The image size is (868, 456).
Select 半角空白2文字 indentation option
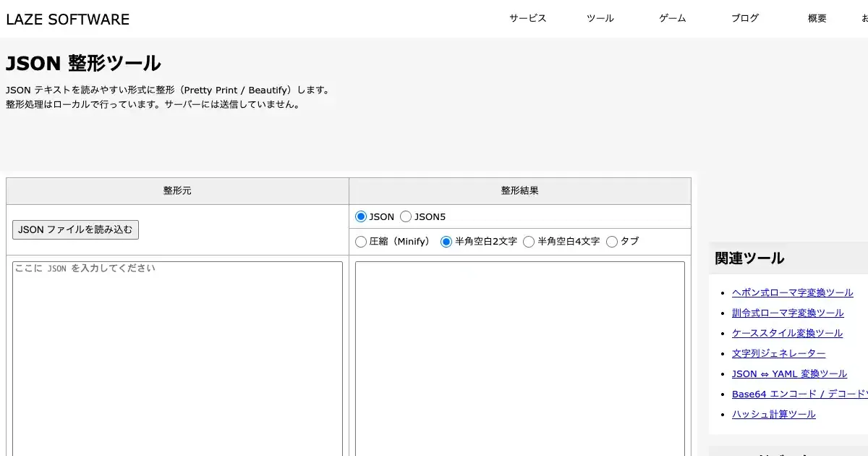point(447,242)
